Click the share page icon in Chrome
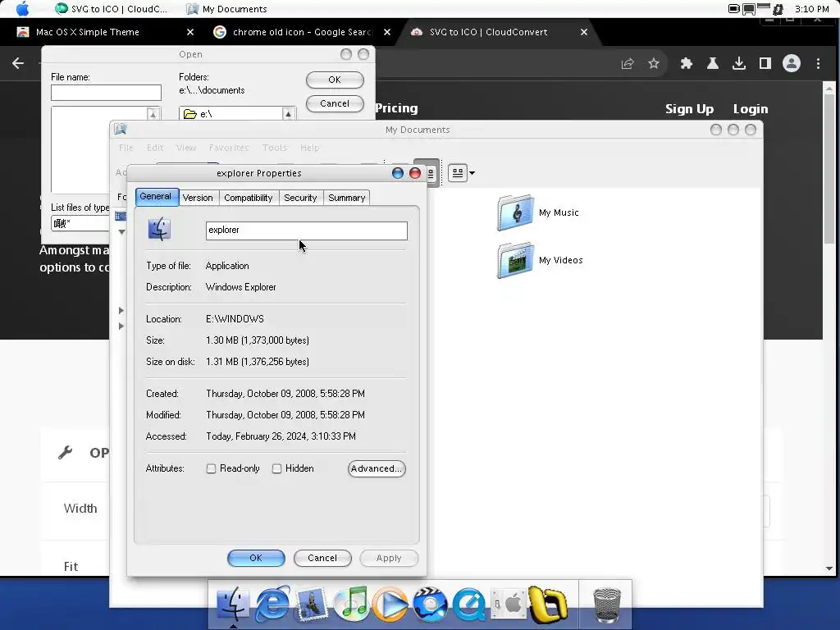 pyautogui.click(x=628, y=64)
